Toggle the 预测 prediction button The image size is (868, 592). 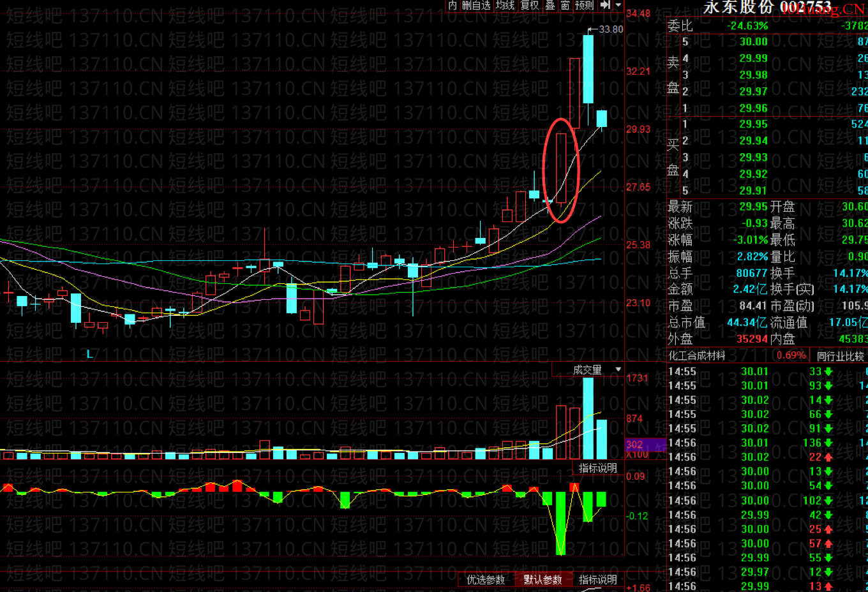pyautogui.click(x=585, y=5)
